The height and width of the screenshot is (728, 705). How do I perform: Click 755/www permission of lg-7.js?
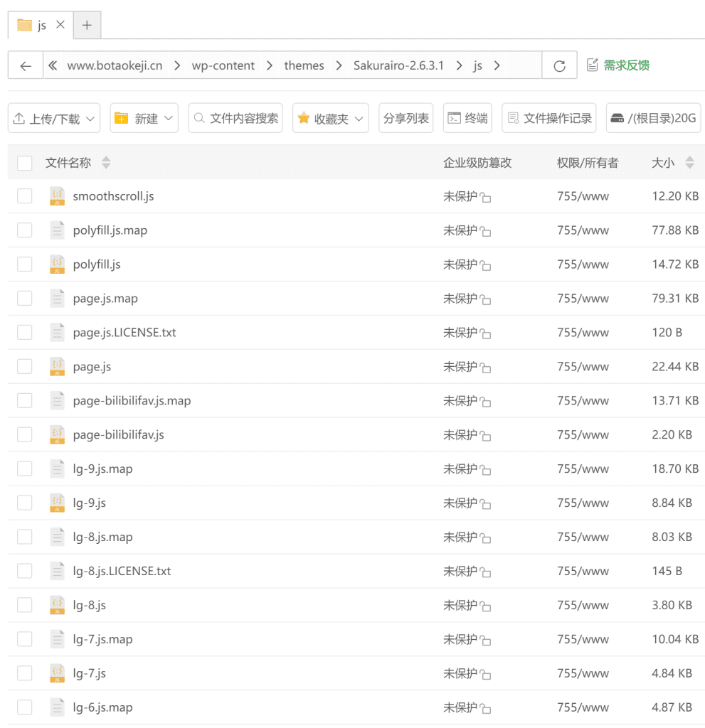point(583,673)
